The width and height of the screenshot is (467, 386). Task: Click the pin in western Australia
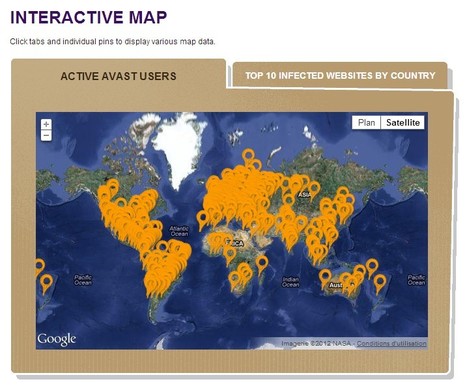coord(325,277)
